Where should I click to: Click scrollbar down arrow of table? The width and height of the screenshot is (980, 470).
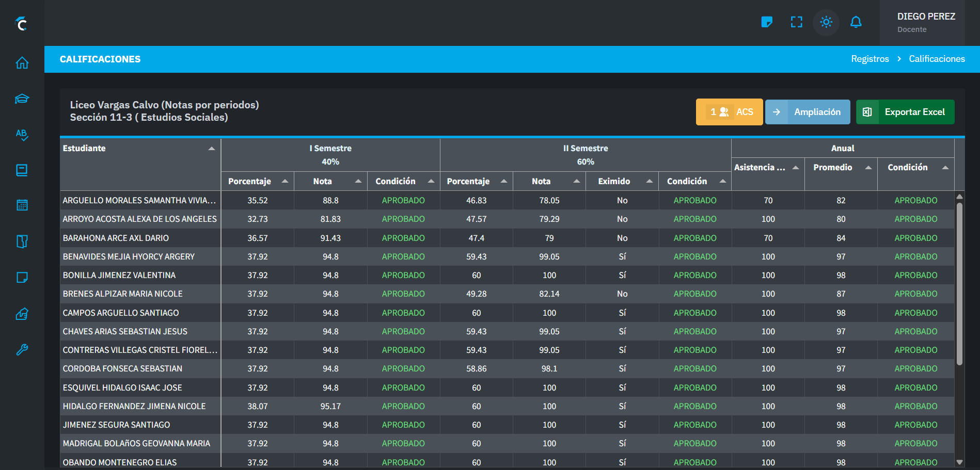(x=959, y=462)
